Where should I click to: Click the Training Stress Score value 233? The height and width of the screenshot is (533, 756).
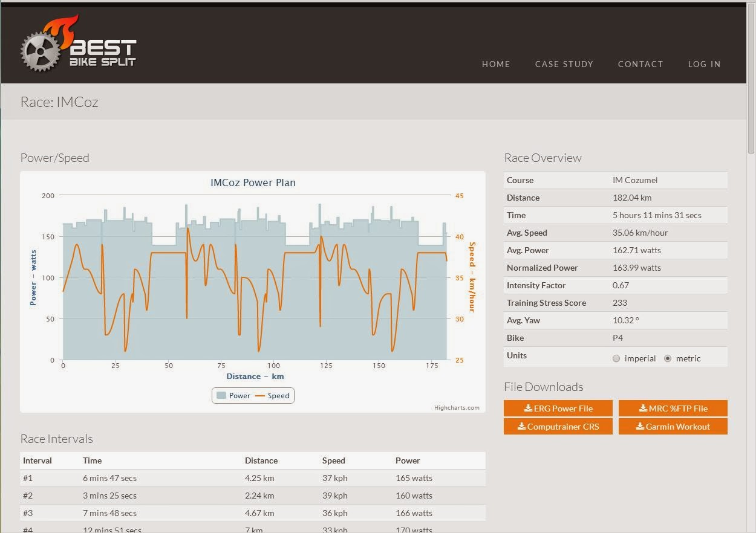tap(620, 303)
